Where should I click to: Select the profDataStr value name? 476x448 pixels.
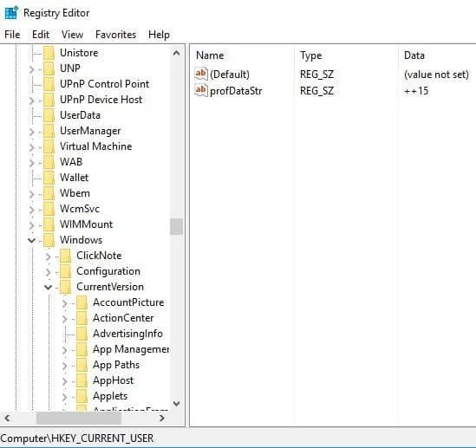tap(236, 91)
